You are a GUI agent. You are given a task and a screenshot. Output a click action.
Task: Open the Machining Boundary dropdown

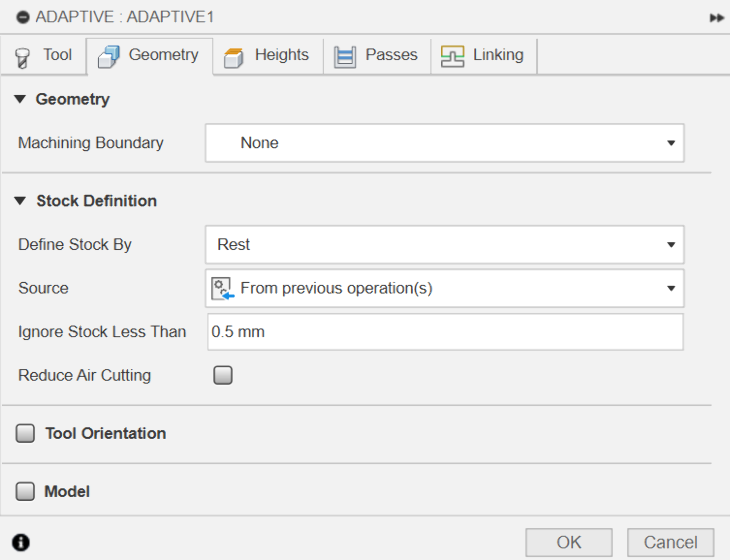point(444,143)
